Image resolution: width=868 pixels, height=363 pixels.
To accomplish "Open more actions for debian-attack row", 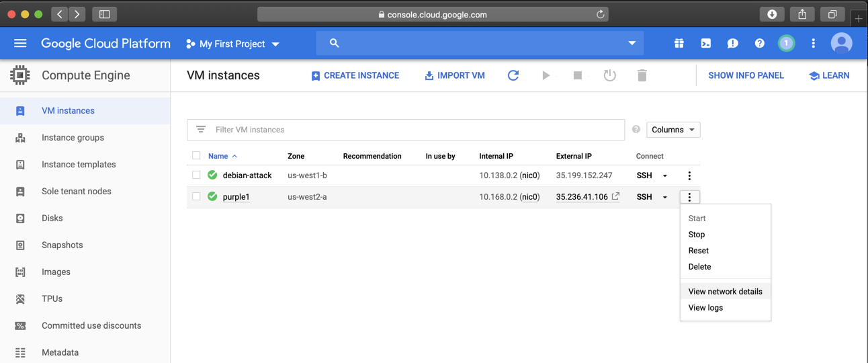I will pos(689,175).
